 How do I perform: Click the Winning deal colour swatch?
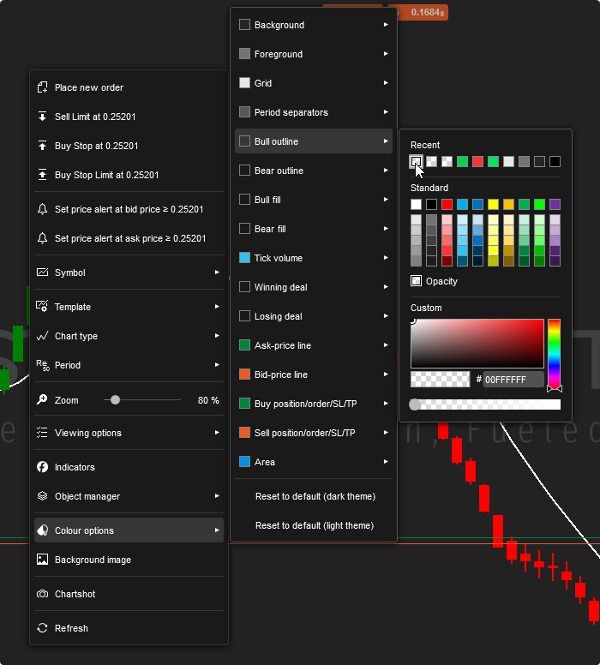click(x=245, y=287)
